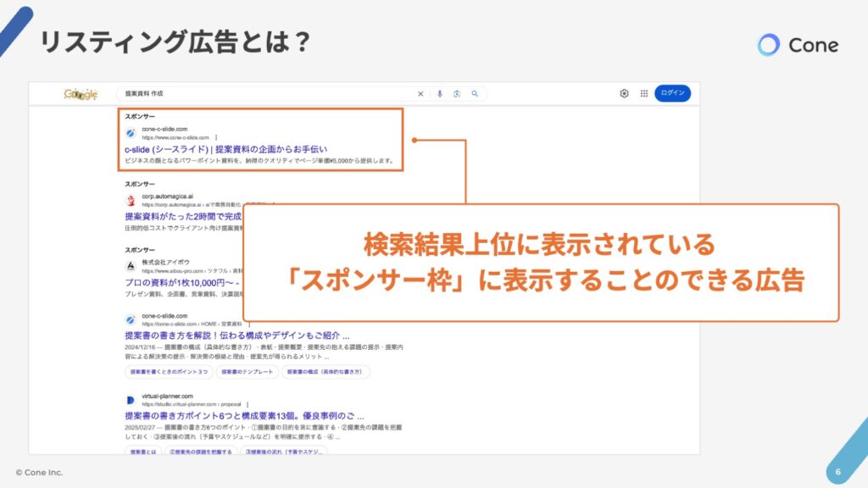Start voice search with the microphone icon

pos(440,94)
